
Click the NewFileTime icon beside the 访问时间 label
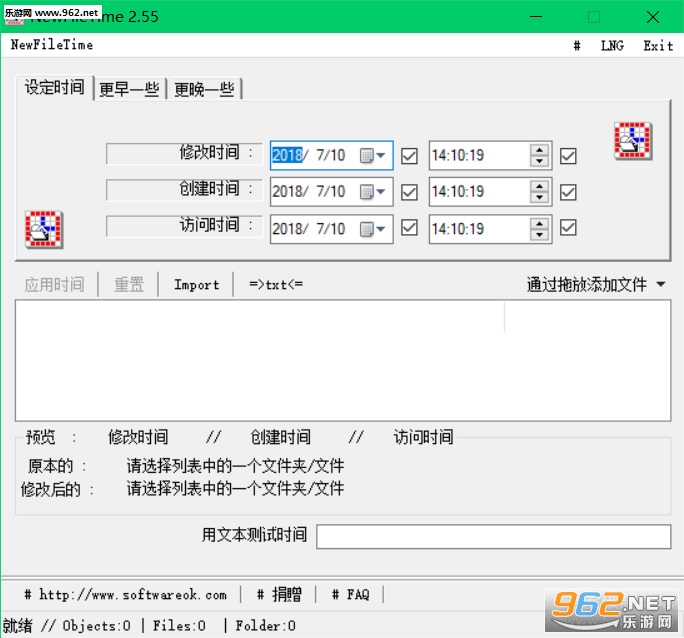point(44,230)
